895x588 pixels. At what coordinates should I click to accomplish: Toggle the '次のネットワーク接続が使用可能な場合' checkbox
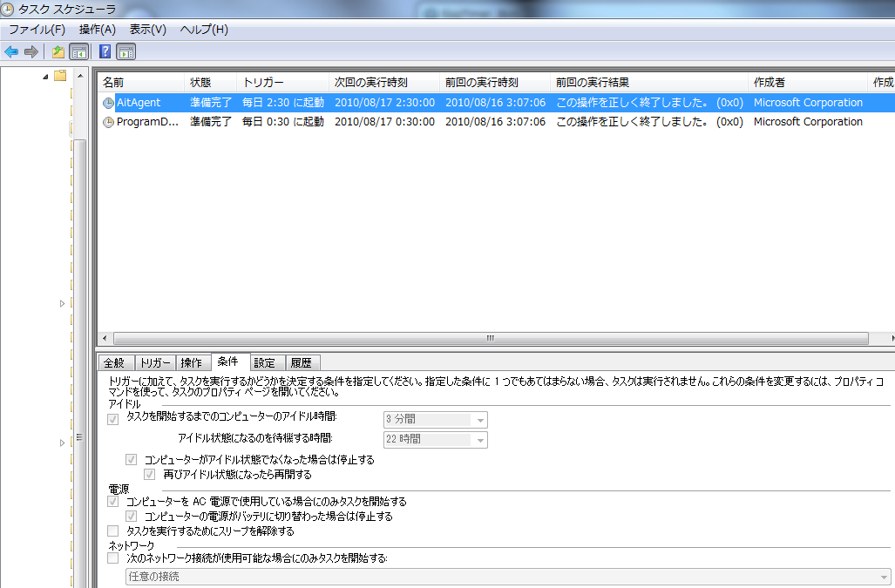[112, 558]
